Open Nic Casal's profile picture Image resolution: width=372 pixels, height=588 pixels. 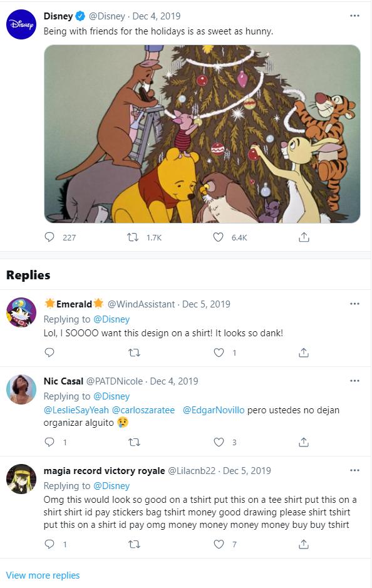coord(21,389)
